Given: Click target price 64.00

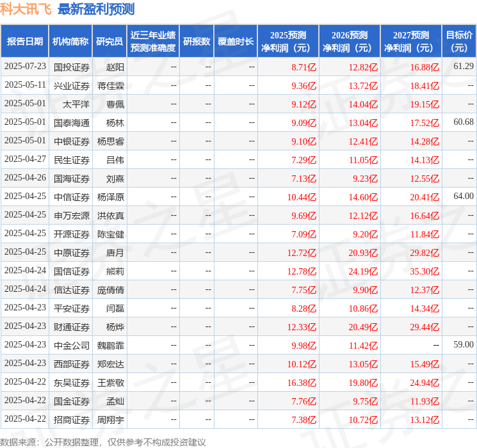Looking at the screenshot, I should (x=464, y=196).
